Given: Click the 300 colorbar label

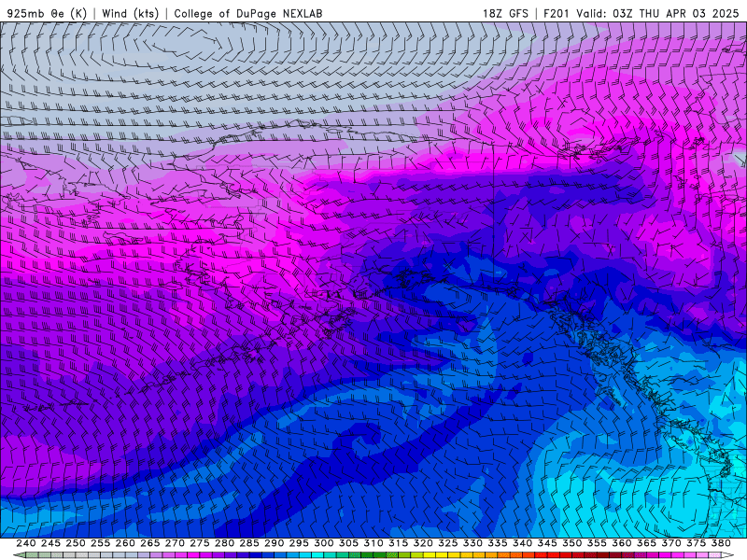Looking at the screenshot, I should (324, 543).
